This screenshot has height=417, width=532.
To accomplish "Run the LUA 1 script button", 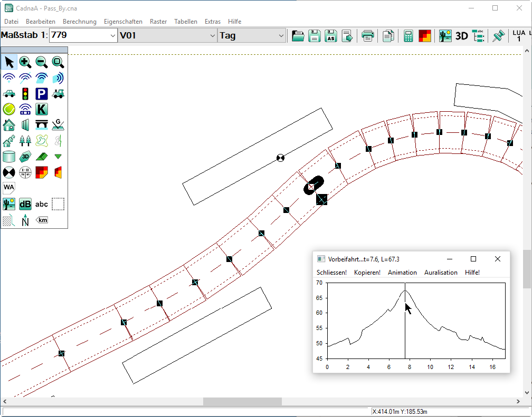I will click(x=518, y=36).
